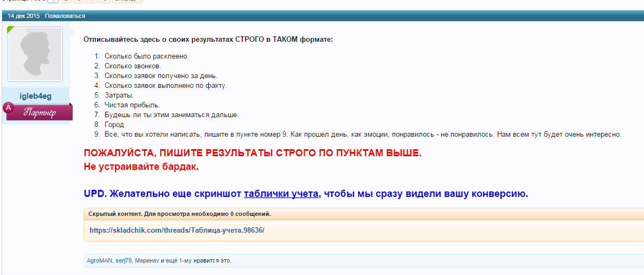Click the bold 'Отписывайтесь здесь' heading line
Viewport: 644px width, 275px height.
[208, 40]
